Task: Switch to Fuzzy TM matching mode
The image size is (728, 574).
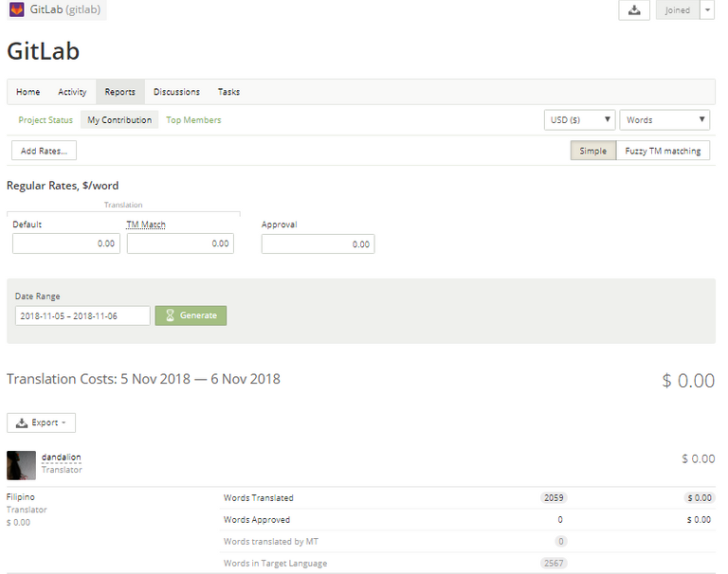Action: [x=663, y=151]
